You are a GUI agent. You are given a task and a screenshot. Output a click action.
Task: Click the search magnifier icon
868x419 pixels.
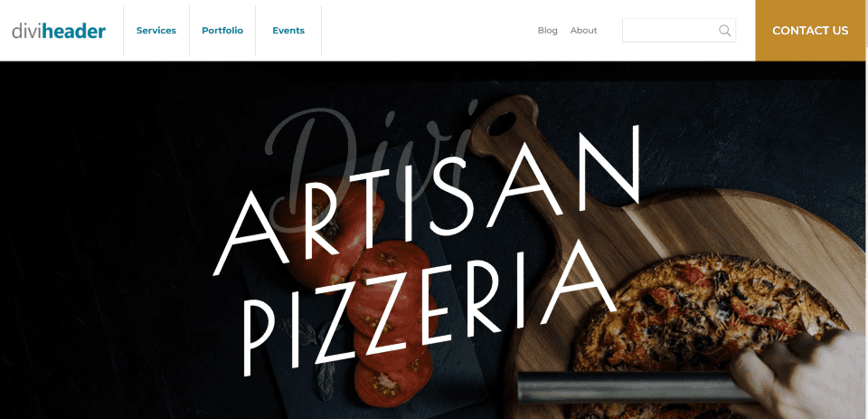coord(724,31)
